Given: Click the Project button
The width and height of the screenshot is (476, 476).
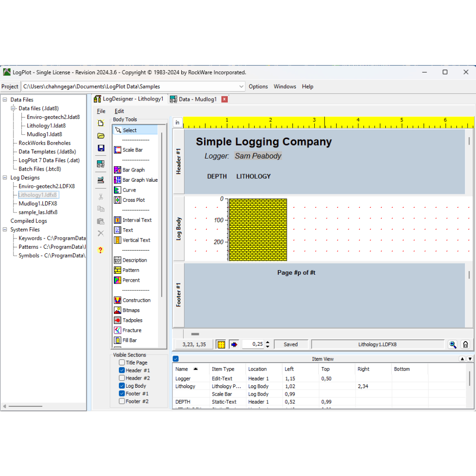Looking at the screenshot, I should click(x=10, y=86).
